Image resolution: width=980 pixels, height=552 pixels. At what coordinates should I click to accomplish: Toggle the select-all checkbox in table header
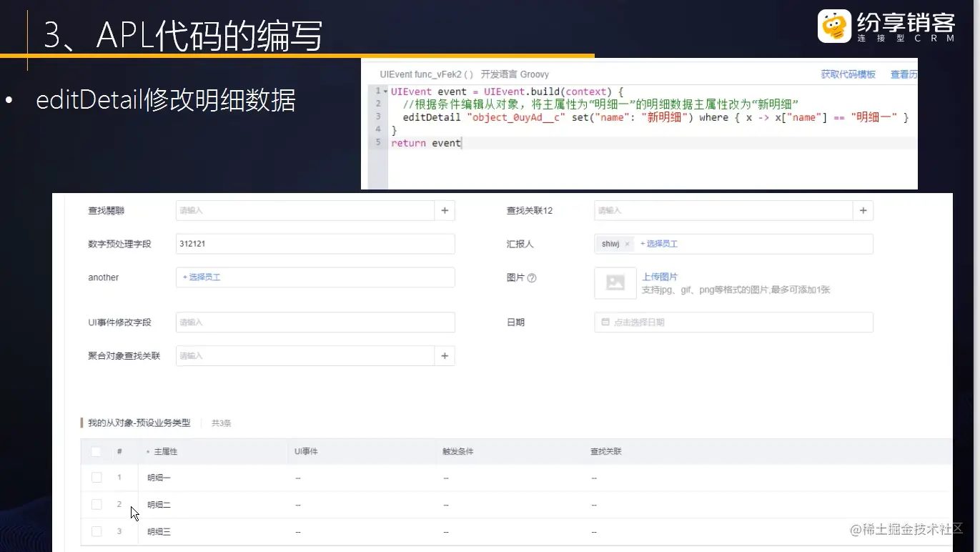point(96,452)
